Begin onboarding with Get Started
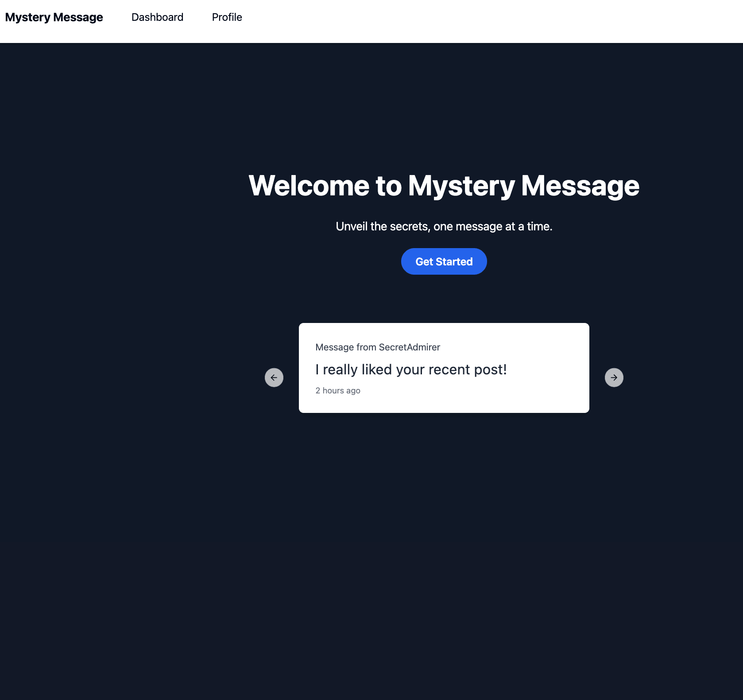 [444, 261]
